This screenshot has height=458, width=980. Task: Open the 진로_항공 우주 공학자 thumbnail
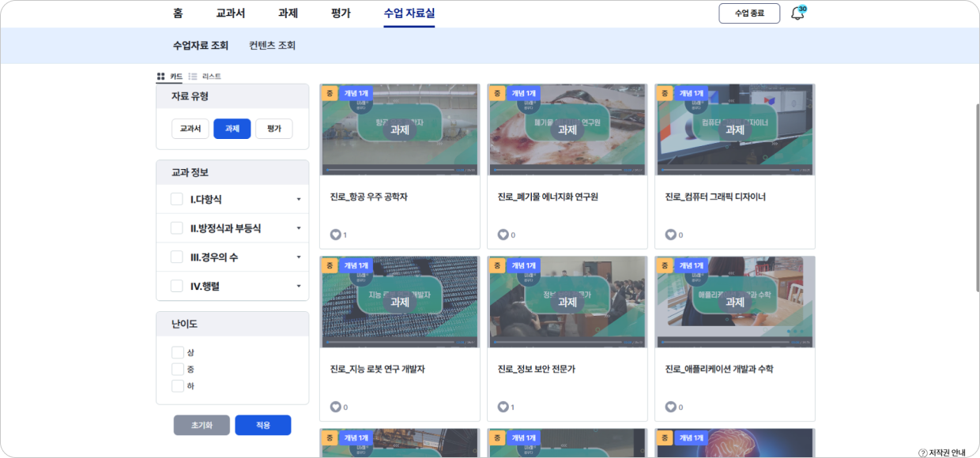(400, 130)
